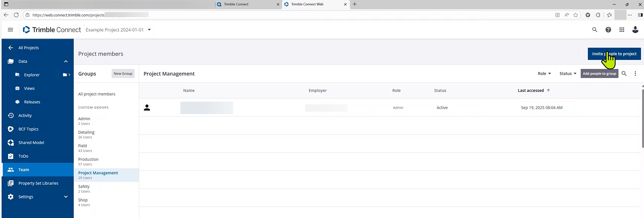Search members using the group magnifier icon
Viewport: 644px width, 218px height.
(624, 74)
